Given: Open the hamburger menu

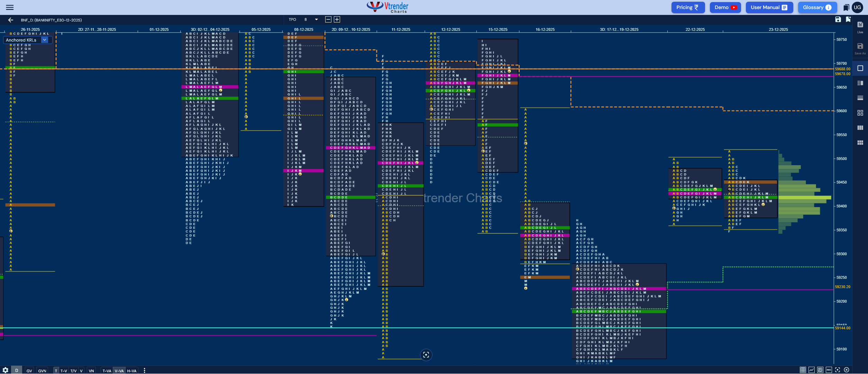Looking at the screenshot, I should [10, 7].
